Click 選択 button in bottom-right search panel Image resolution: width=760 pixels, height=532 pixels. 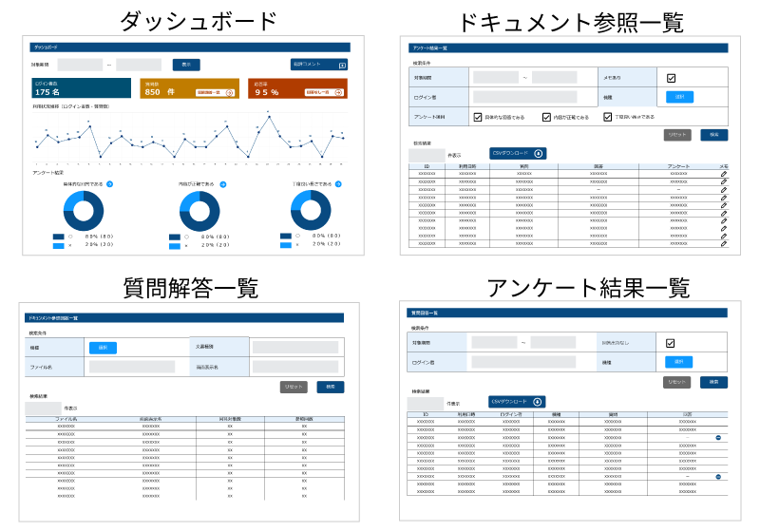click(x=679, y=362)
